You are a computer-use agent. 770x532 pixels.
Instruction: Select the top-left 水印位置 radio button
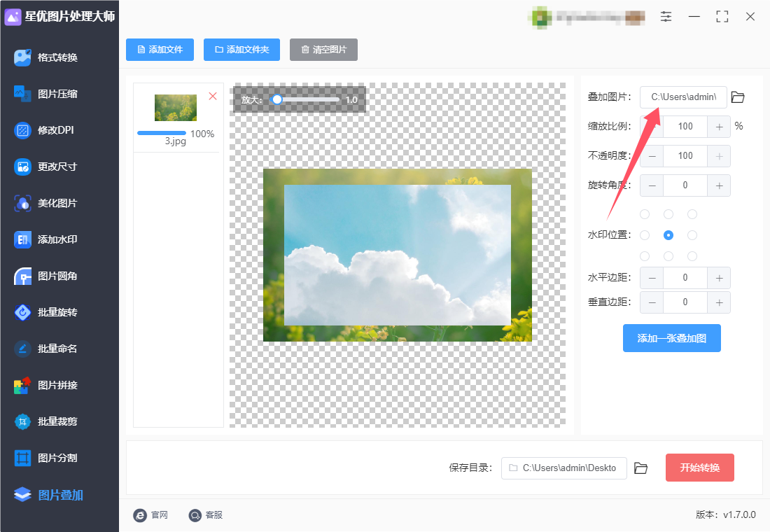(x=645, y=214)
